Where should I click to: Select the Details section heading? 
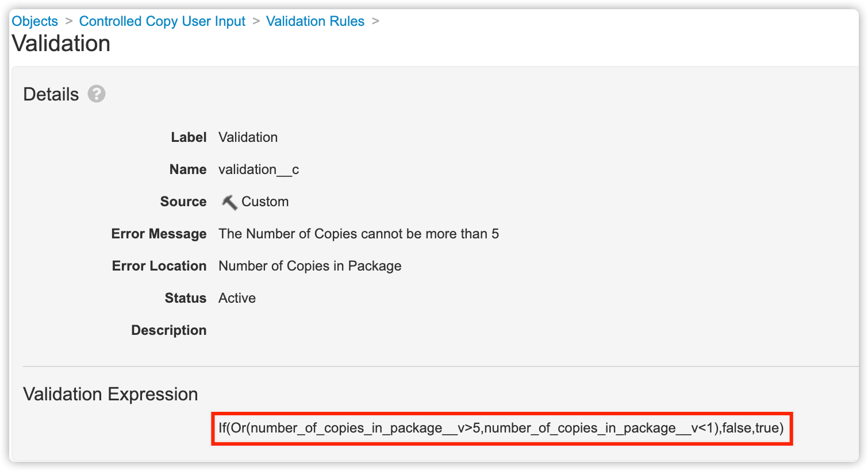click(51, 94)
